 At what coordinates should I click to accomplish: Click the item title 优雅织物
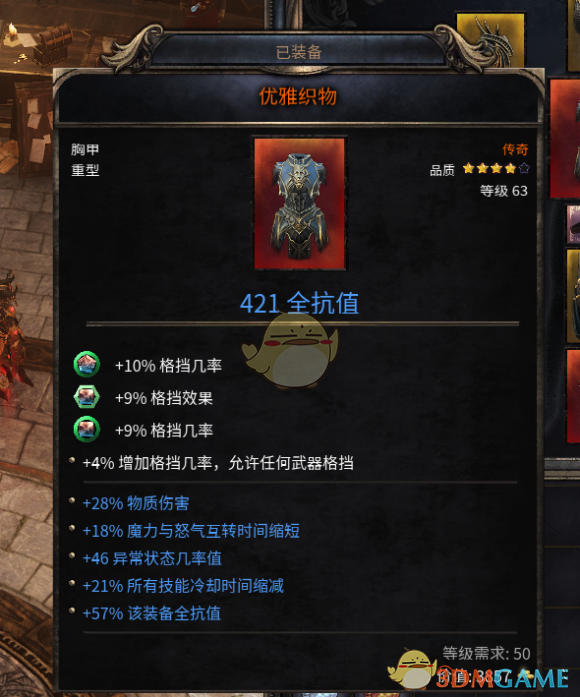click(x=298, y=96)
